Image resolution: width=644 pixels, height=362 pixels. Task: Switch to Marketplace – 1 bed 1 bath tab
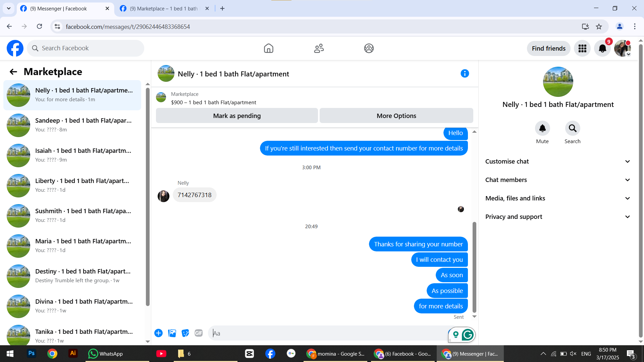pos(164,9)
